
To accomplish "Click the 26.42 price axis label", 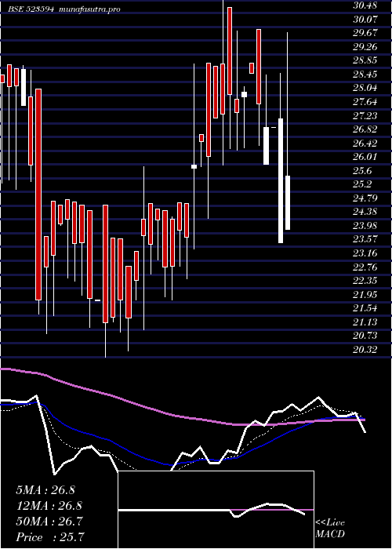I will (365, 144).
